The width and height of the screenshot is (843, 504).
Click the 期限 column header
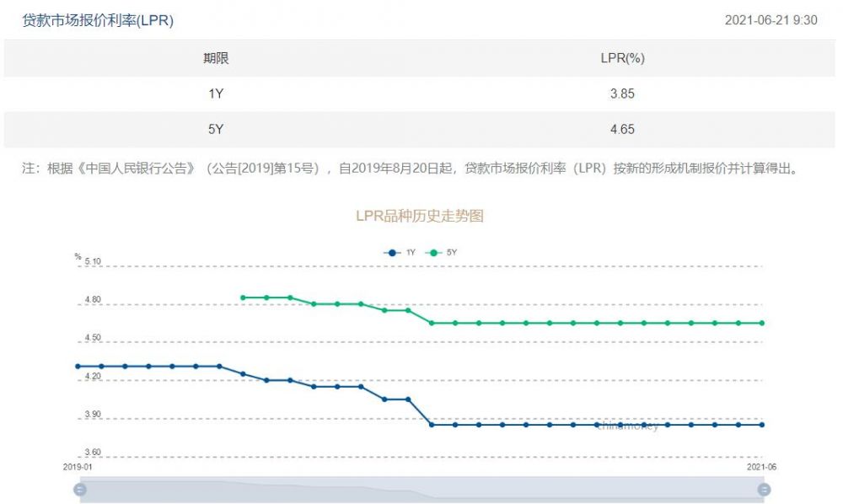tap(216, 58)
